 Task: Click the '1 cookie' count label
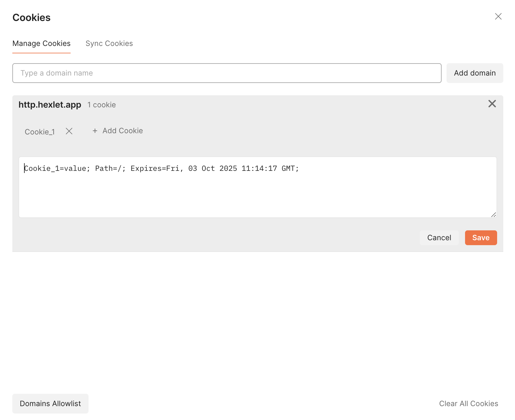pos(101,105)
